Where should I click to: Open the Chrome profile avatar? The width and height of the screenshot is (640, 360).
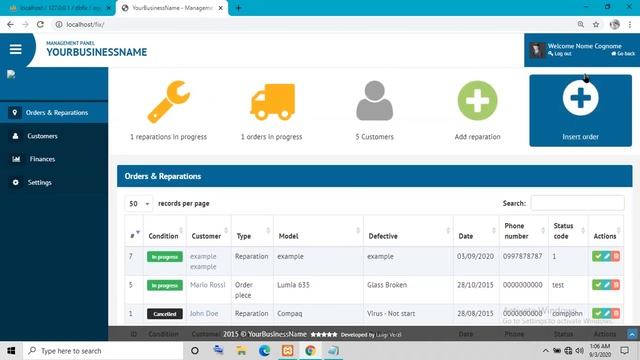pos(614,24)
